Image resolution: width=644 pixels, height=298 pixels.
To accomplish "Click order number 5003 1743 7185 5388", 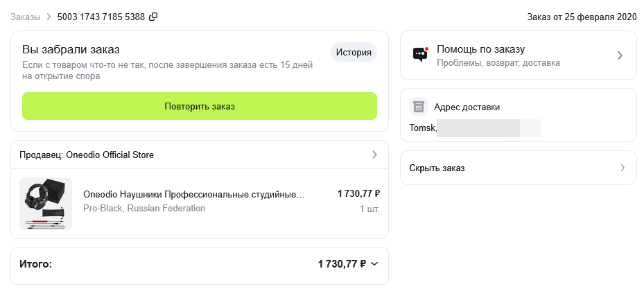I will point(101,17).
